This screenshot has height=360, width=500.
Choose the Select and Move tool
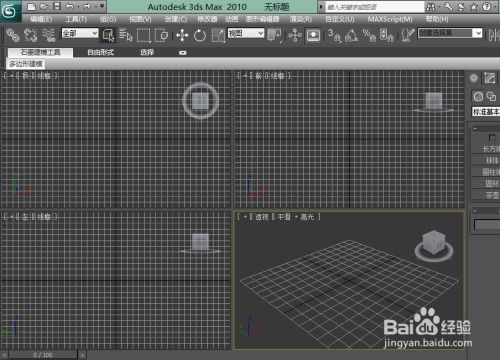182,35
